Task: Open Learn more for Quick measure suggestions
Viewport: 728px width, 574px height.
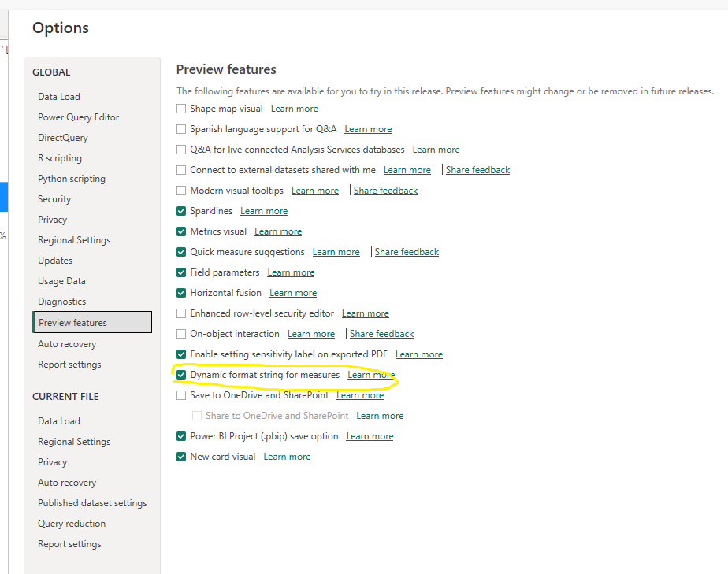Action: [336, 252]
